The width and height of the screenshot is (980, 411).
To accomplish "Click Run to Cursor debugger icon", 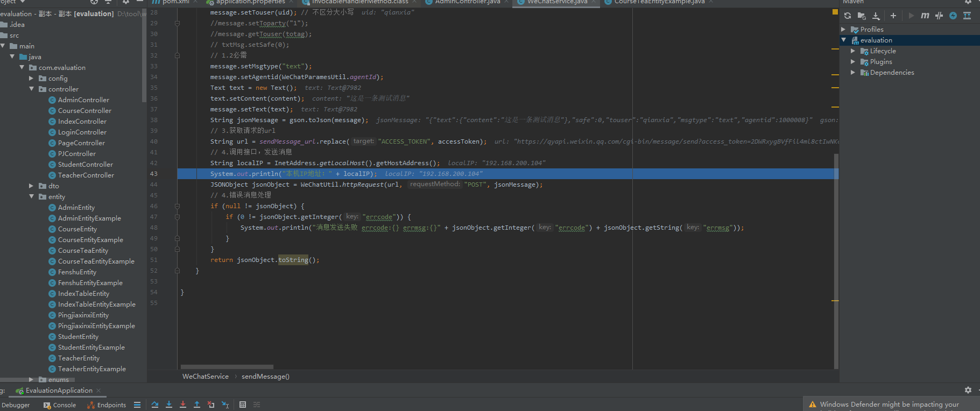I will click(225, 405).
